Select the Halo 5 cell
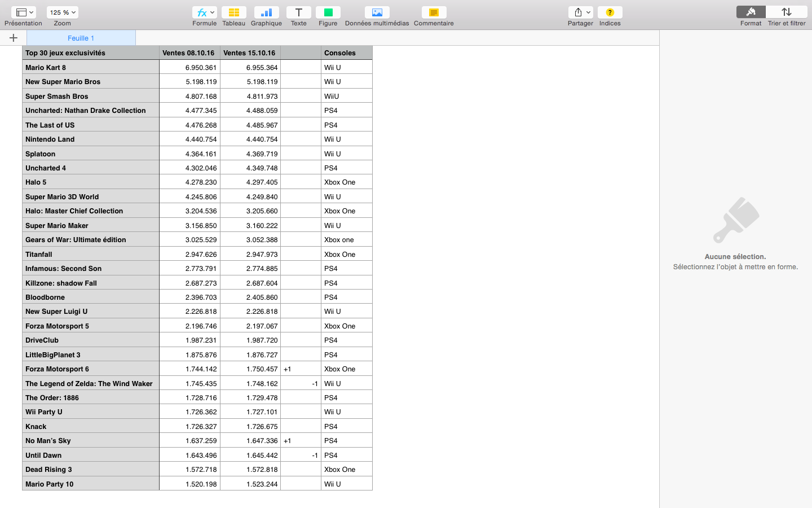The image size is (812, 508). tap(91, 182)
